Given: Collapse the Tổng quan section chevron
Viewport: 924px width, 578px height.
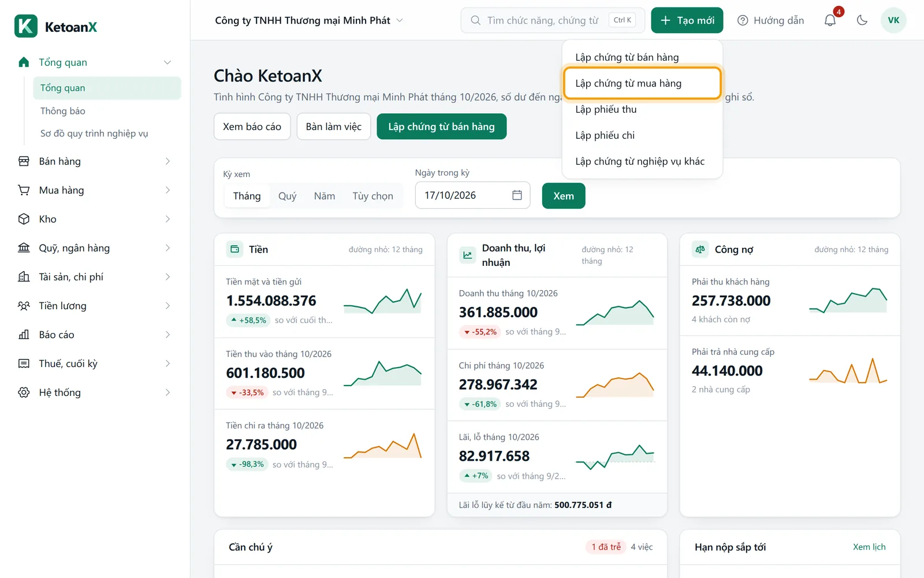Looking at the screenshot, I should [x=167, y=62].
